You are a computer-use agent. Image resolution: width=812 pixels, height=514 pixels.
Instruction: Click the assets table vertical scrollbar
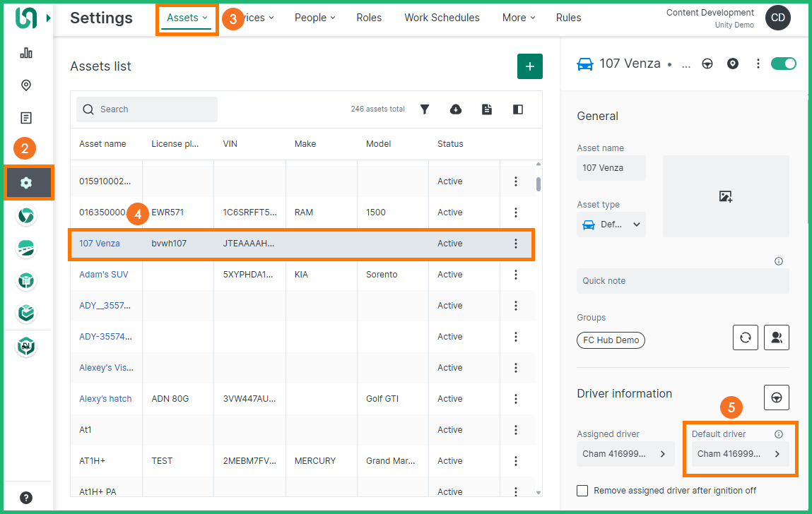coord(539,184)
